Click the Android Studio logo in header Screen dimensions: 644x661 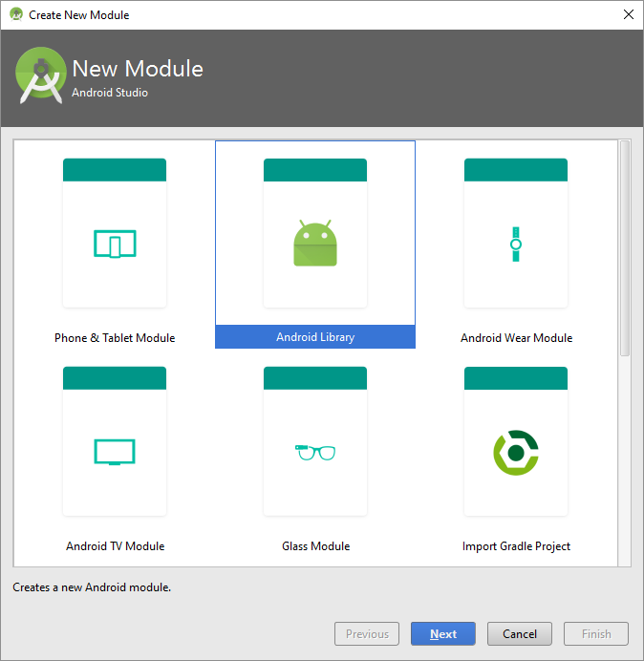click(x=40, y=75)
